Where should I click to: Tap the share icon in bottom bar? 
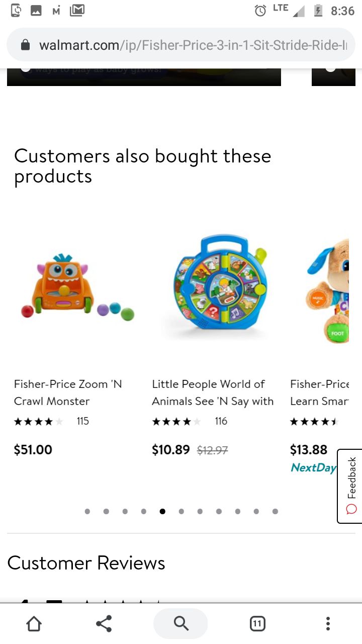tap(104, 624)
